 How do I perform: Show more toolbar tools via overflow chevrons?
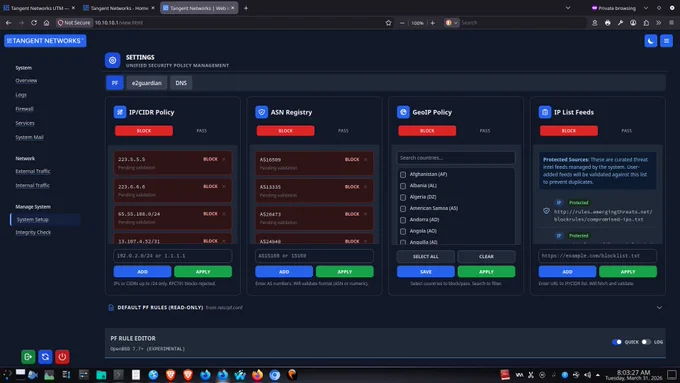click(x=658, y=23)
